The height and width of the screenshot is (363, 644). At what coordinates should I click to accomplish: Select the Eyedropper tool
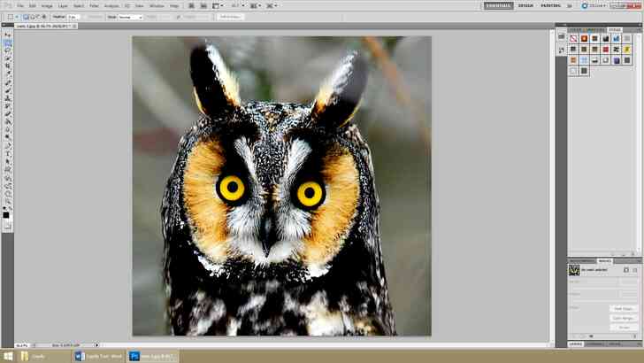(7, 73)
